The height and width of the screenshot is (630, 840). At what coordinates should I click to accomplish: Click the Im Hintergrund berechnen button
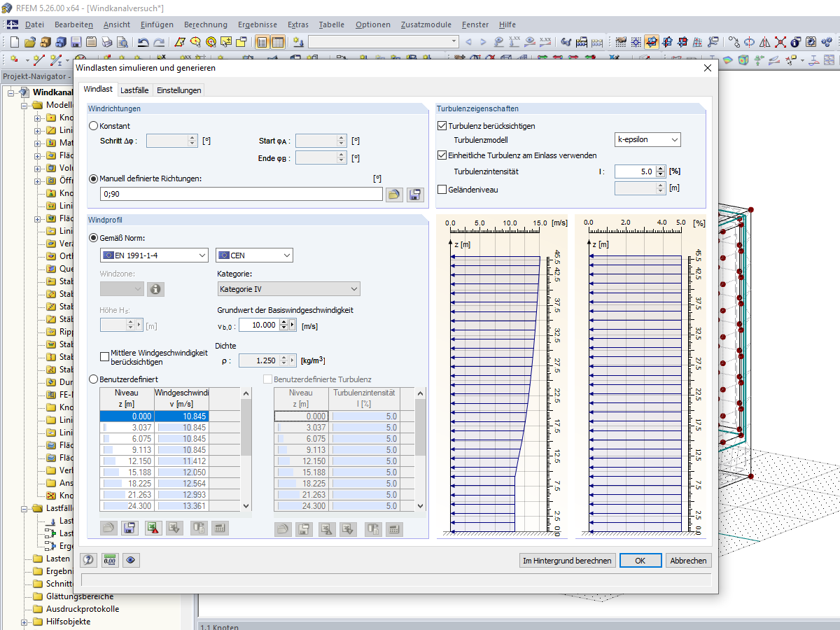[567, 560]
